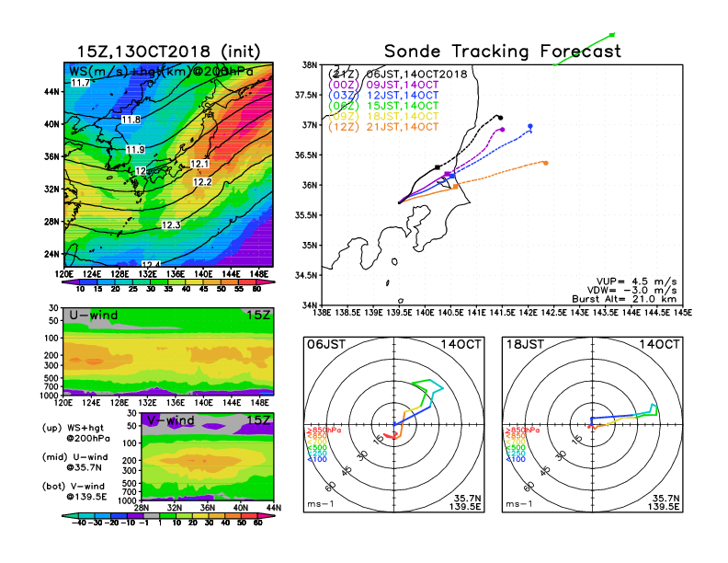728x563 pixels.
Task: Click the 12.2 height contour label
Action: point(202,181)
